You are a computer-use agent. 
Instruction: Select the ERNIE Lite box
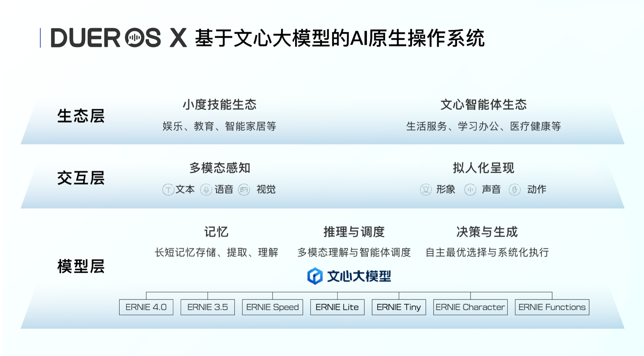point(337,307)
